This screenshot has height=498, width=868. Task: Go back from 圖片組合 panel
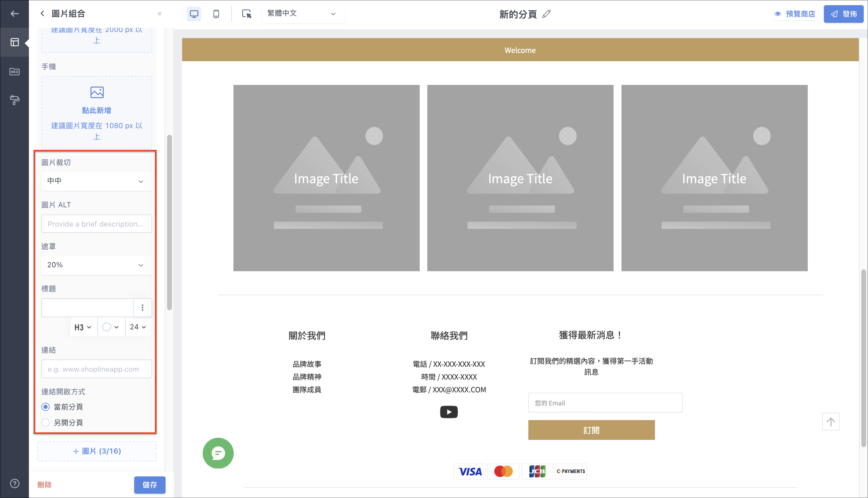[x=42, y=14]
